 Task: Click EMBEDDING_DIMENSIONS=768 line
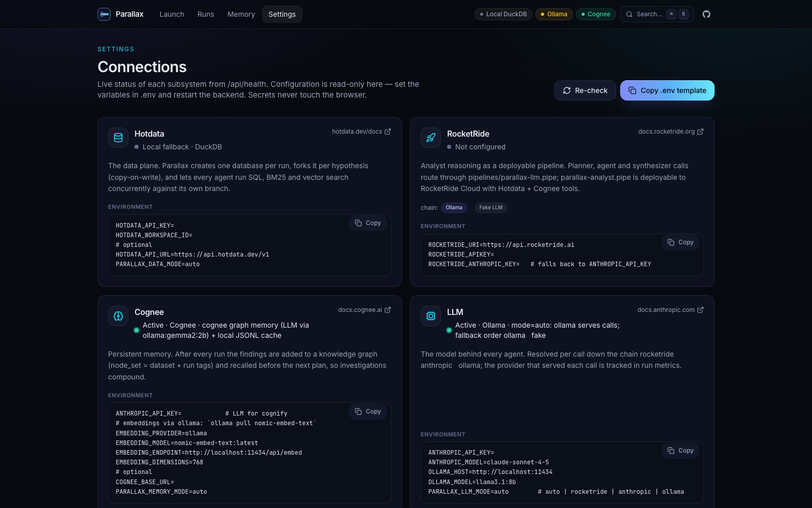point(159,462)
